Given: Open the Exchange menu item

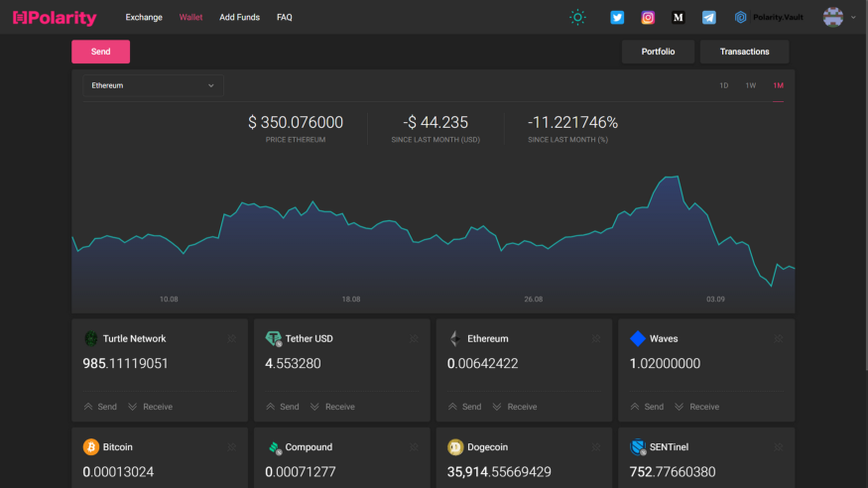Looking at the screenshot, I should click(144, 17).
